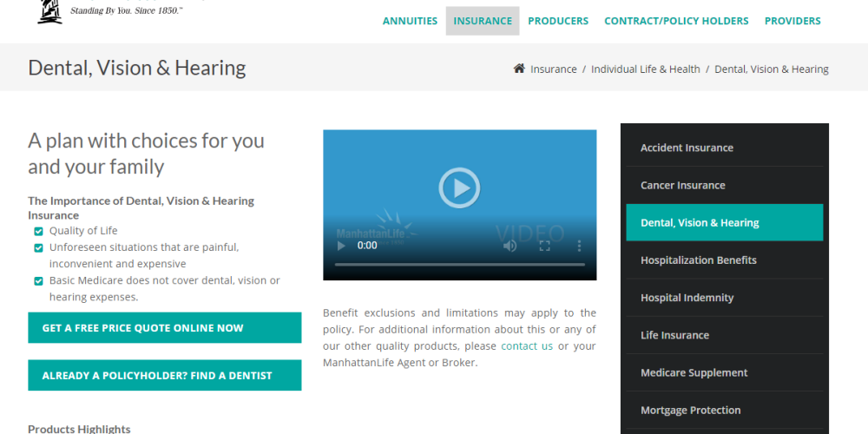Follow the 'contact us' link

coord(526,345)
